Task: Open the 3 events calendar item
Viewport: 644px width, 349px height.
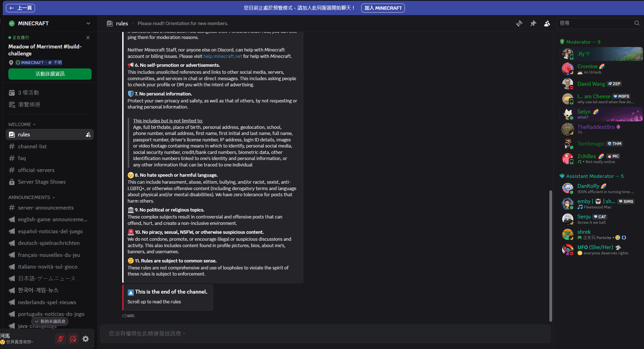Action: (x=50, y=93)
